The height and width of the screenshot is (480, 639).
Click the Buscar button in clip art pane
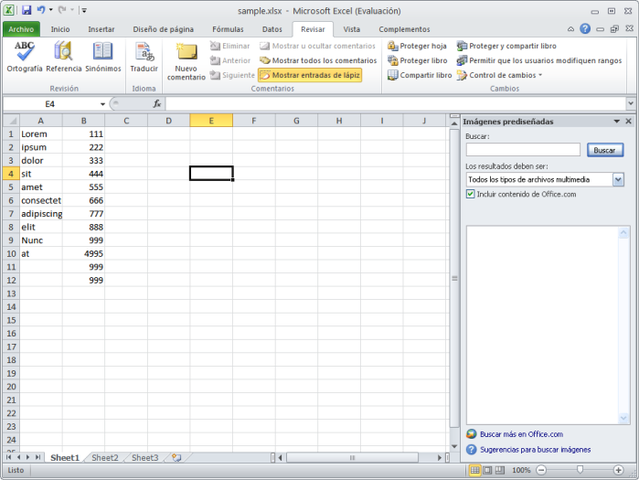point(605,150)
